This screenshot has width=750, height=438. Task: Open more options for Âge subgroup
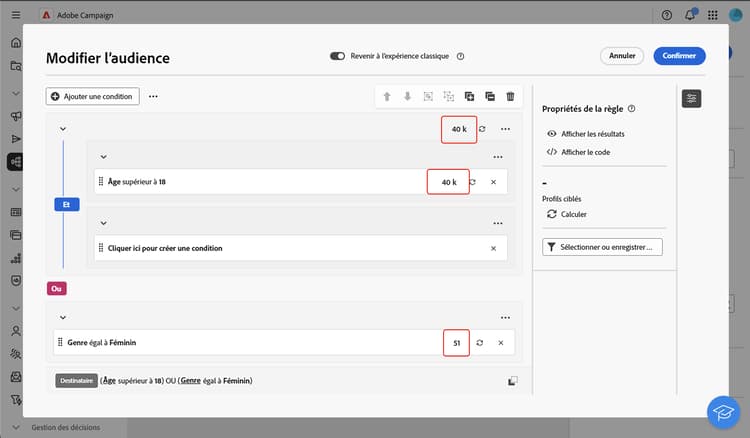click(498, 157)
